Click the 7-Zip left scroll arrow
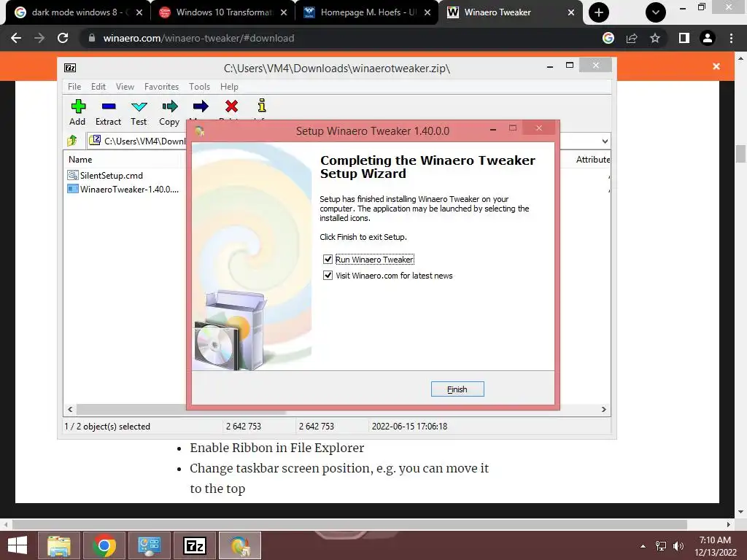The width and height of the screenshot is (747, 560). coord(70,410)
